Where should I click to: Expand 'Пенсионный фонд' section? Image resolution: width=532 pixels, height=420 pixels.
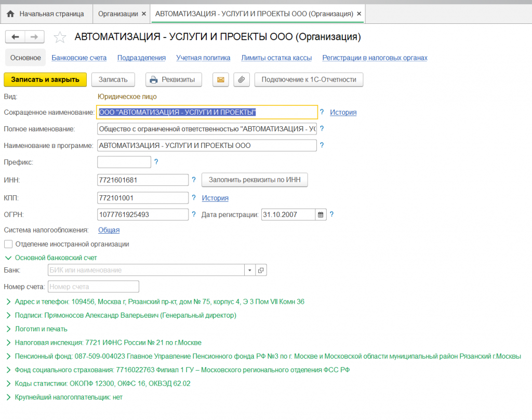[x=8, y=356]
